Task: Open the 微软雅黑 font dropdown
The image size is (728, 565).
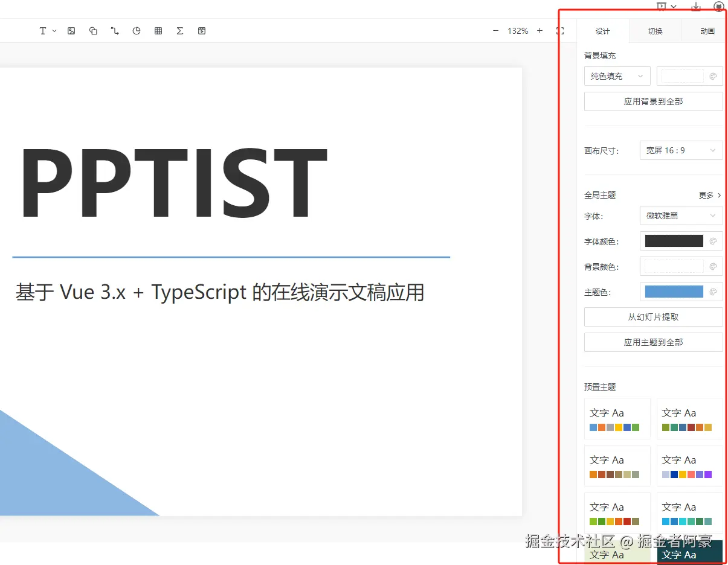Action: tap(681, 215)
